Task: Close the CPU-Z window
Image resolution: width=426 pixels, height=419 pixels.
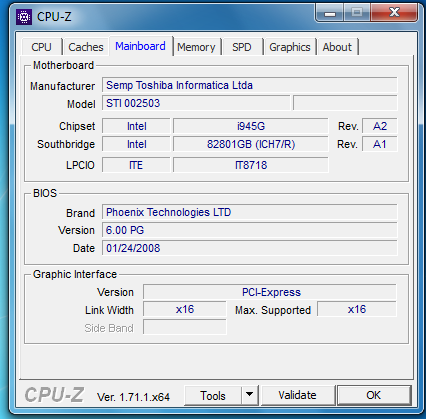Action: point(394,13)
